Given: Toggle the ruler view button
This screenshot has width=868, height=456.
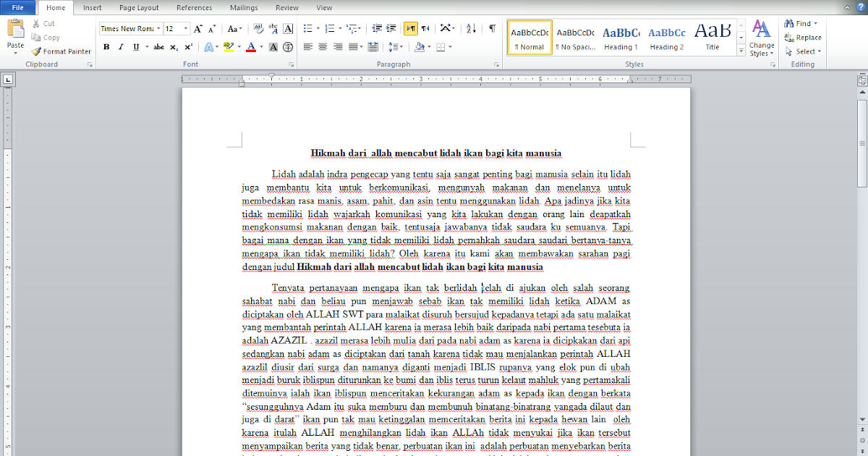Looking at the screenshot, I should [x=861, y=81].
